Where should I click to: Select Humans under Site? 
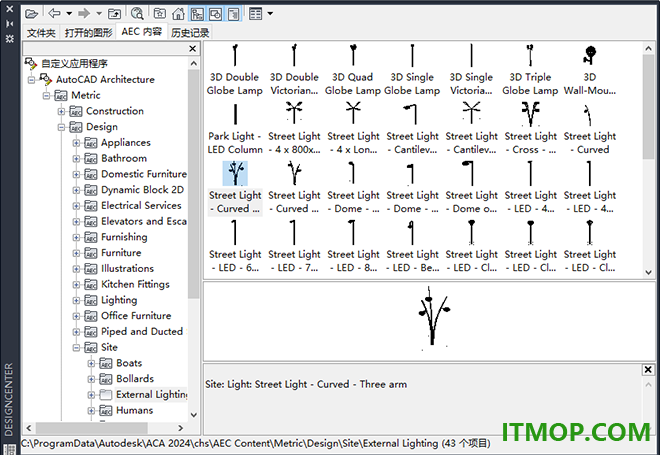(x=134, y=410)
